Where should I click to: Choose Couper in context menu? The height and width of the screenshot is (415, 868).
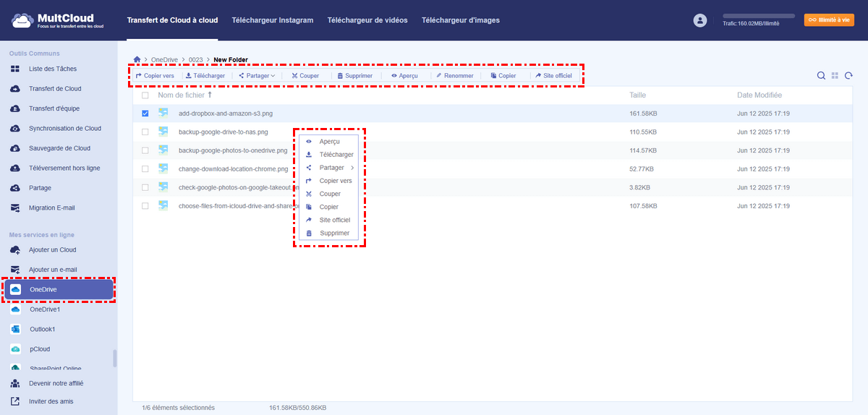tap(328, 194)
